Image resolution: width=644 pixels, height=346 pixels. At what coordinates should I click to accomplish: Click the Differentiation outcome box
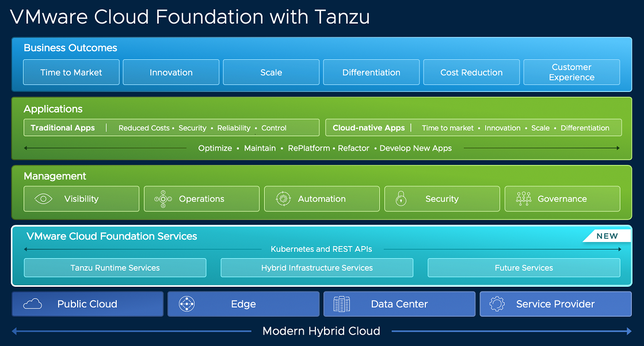pos(371,72)
